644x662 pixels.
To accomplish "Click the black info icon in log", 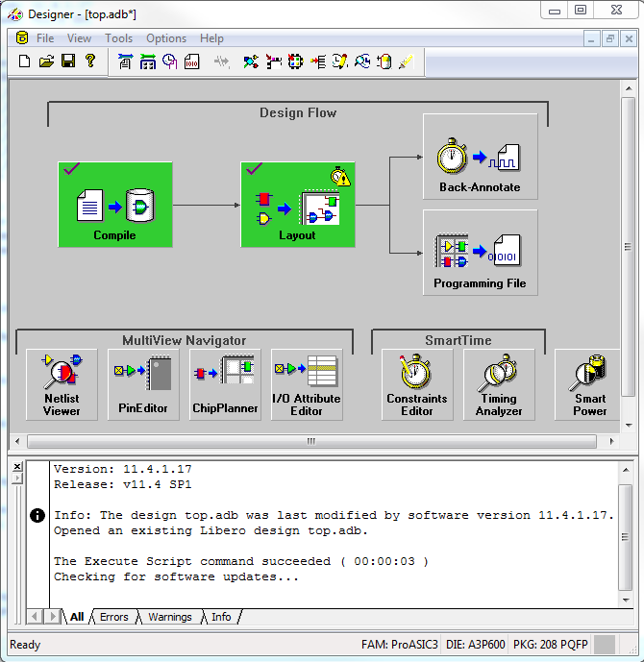I will [37, 516].
